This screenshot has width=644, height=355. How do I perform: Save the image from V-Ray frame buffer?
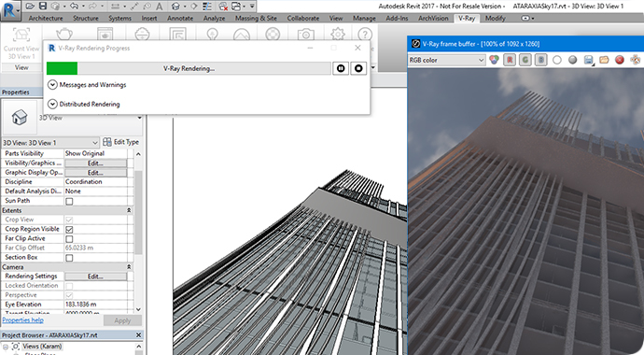tap(589, 60)
